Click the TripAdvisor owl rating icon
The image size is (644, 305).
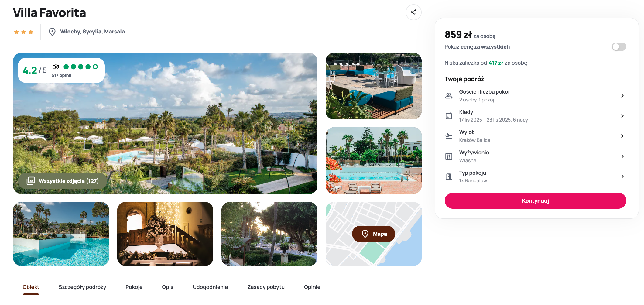click(56, 67)
